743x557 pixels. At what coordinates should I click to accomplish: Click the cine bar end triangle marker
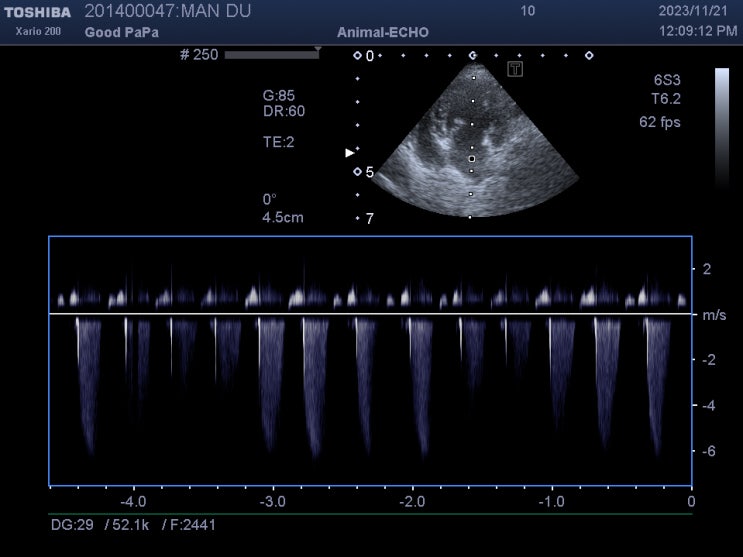pyautogui.click(x=318, y=48)
